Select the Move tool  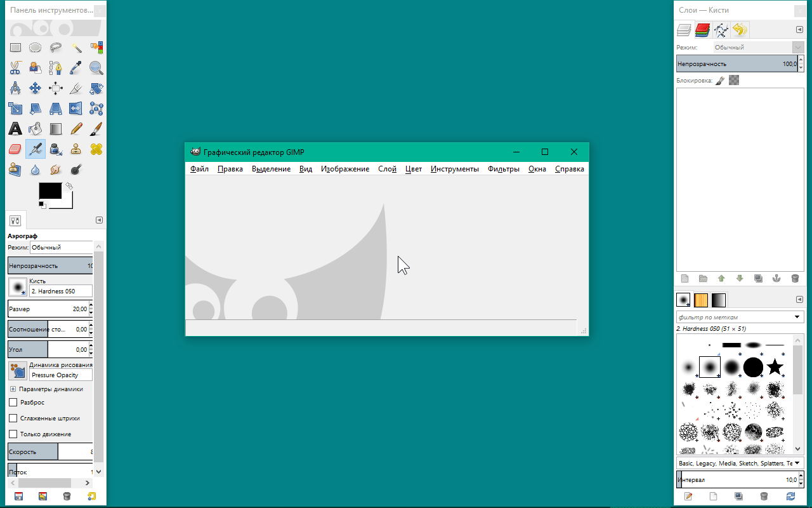click(x=36, y=88)
